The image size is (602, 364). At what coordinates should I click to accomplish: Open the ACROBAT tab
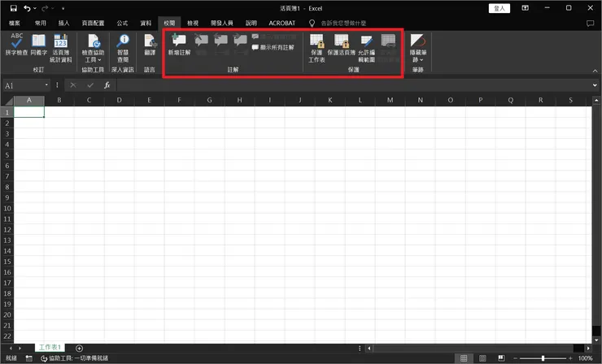pyautogui.click(x=282, y=24)
